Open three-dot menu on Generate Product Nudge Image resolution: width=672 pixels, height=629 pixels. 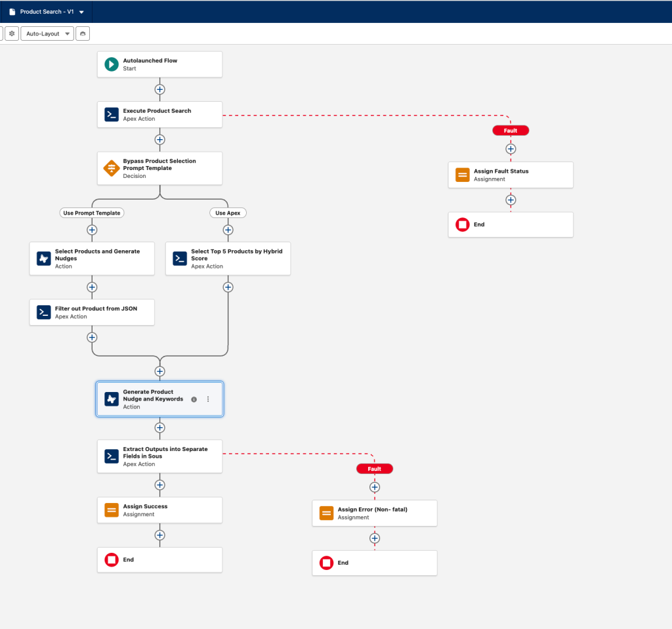[208, 399]
